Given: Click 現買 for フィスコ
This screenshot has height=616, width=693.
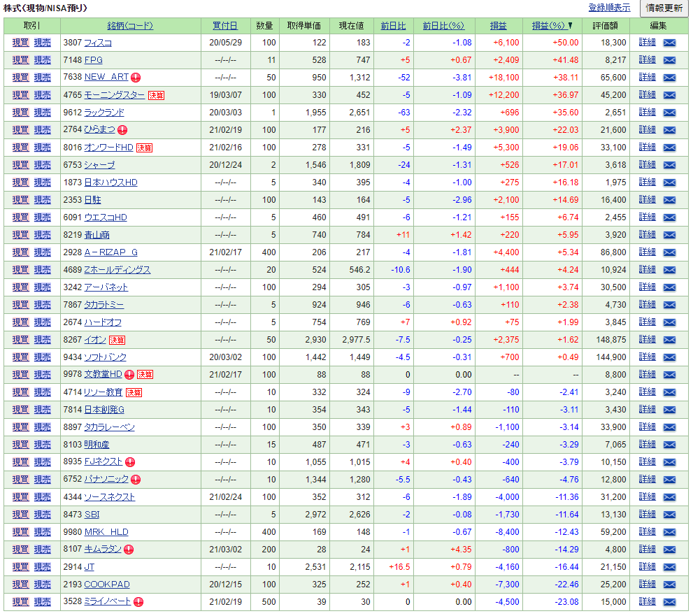Looking at the screenshot, I should tap(20, 43).
